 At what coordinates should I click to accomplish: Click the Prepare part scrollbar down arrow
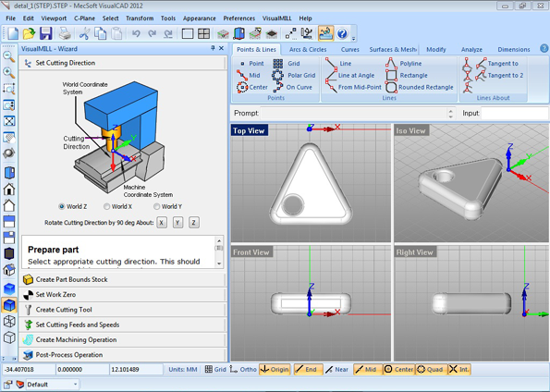point(219,263)
